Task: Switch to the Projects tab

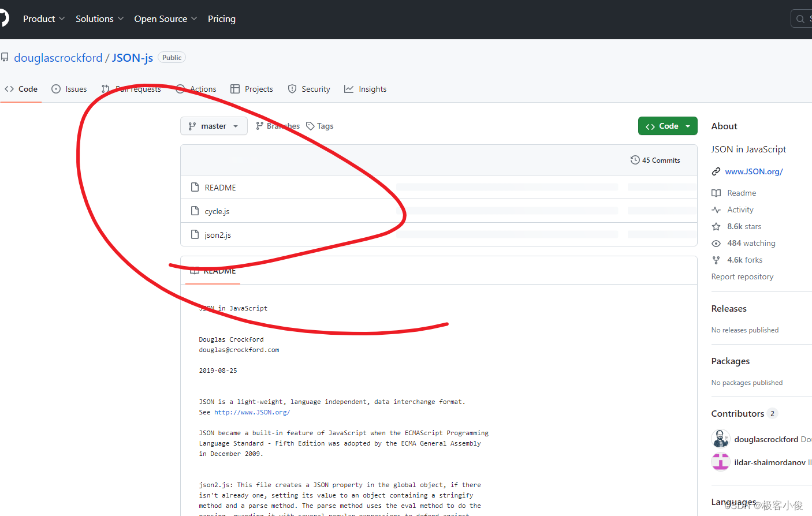Action: click(x=252, y=89)
